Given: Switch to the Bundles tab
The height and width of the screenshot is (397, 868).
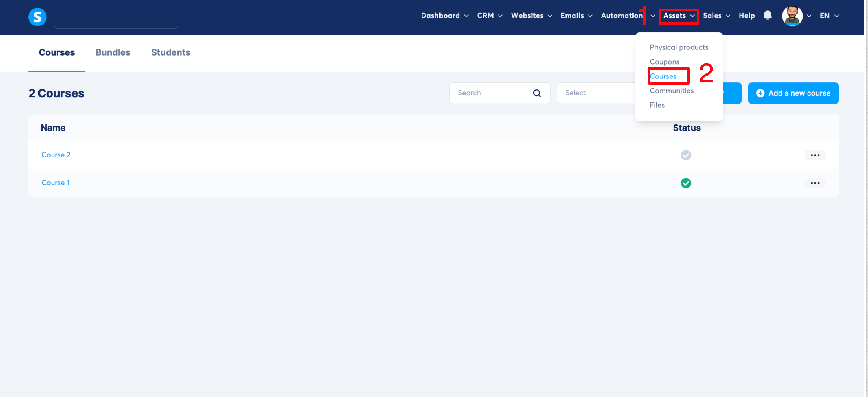Looking at the screenshot, I should 113,52.
